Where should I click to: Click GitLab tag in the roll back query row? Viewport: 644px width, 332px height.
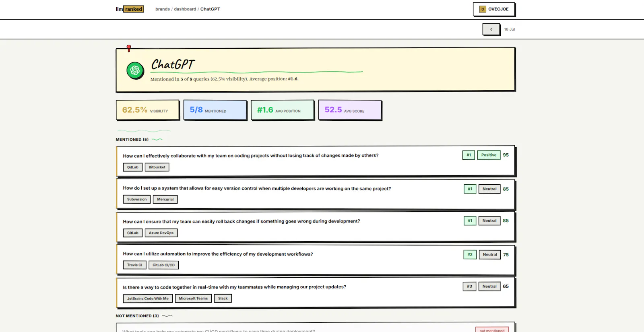[x=133, y=233]
